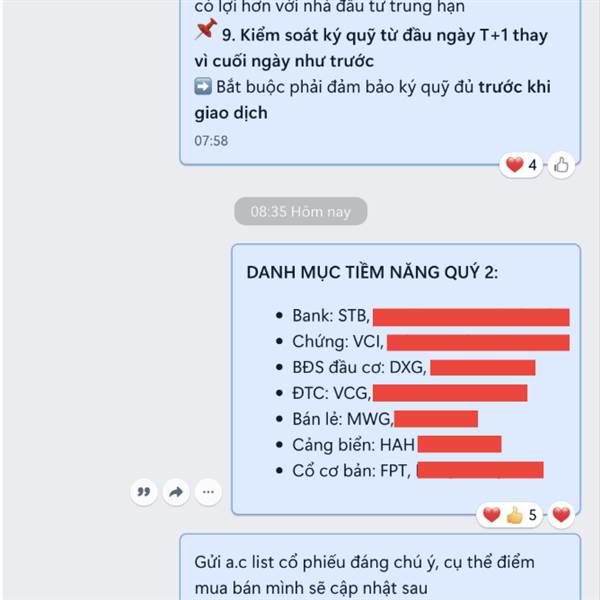Forward the DANH MỤC TIỀM NĂNG message
The image size is (600, 600).
(176, 492)
